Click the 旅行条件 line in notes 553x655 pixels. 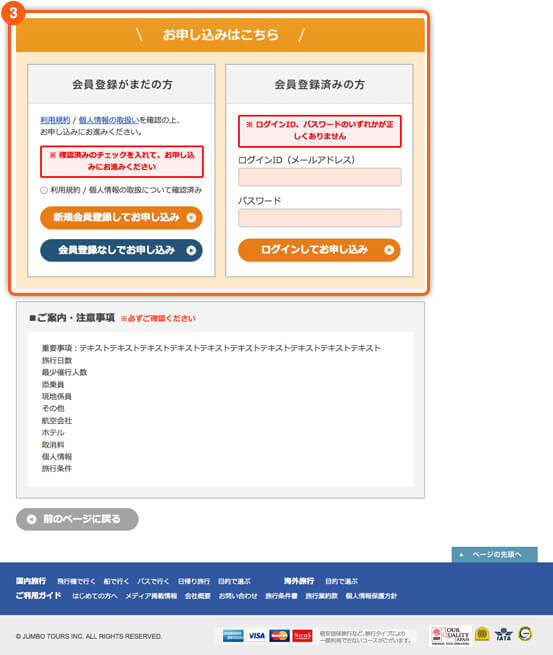[x=57, y=469]
